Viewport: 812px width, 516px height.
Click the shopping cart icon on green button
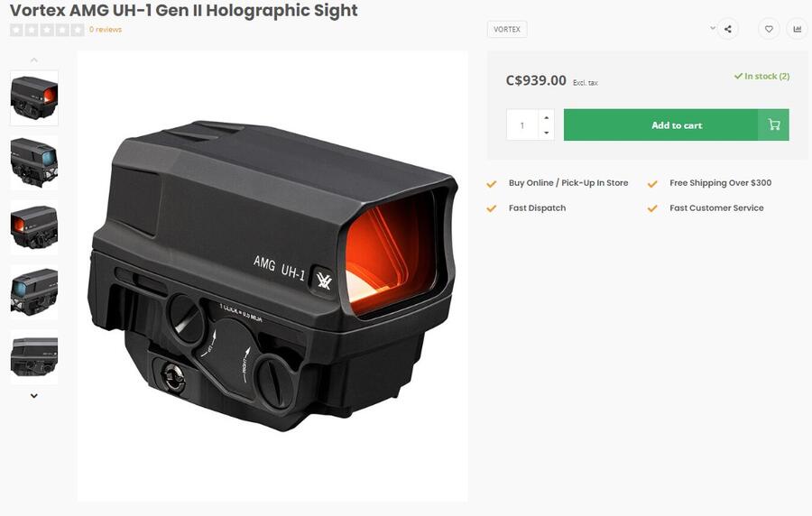coord(774,125)
